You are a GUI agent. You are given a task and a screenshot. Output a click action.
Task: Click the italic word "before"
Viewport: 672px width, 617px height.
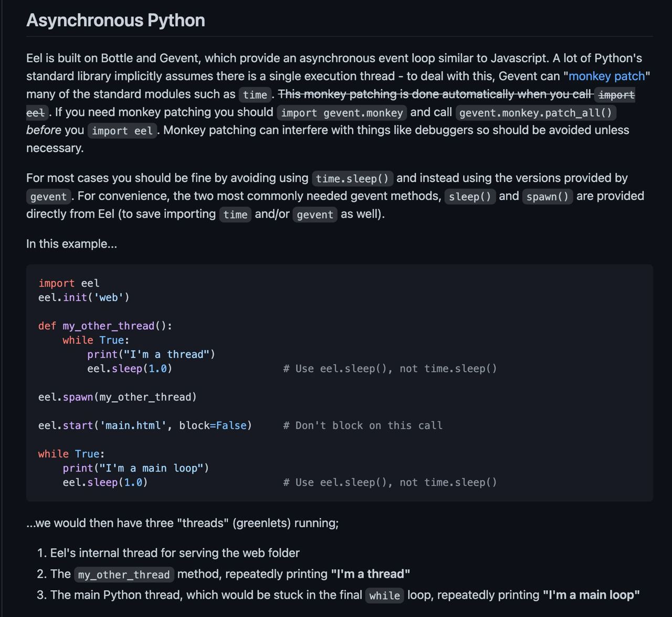click(44, 130)
